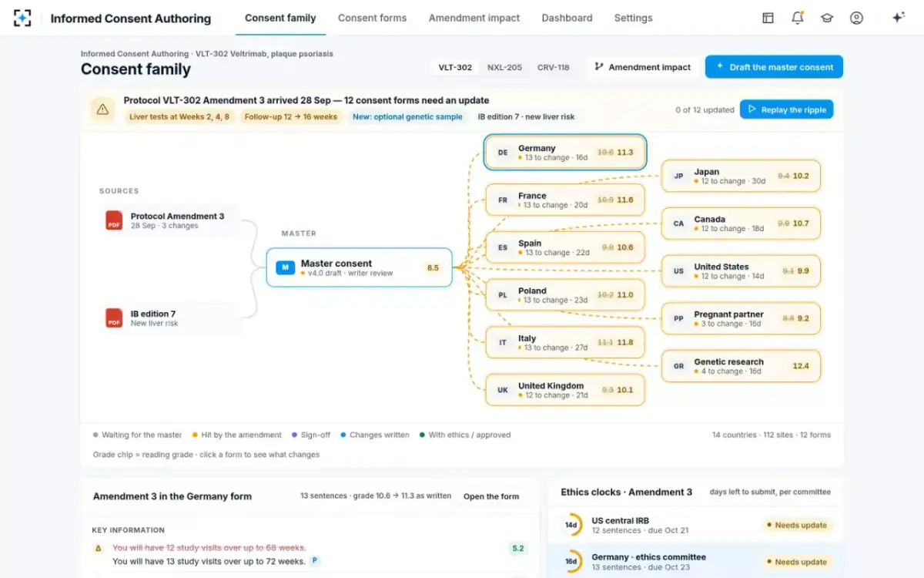This screenshot has width=924, height=578.
Task: Click the Amendment impact button with branch icon
Action: [642, 67]
